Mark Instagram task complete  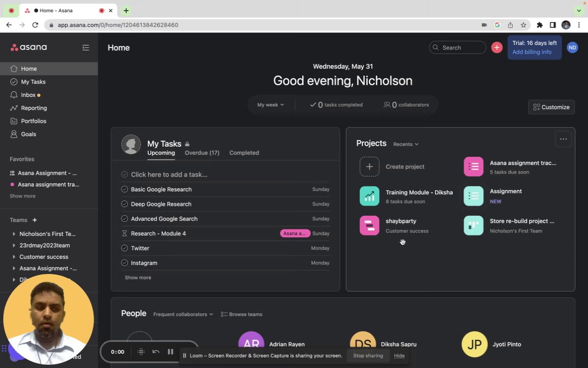pyautogui.click(x=125, y=263)
